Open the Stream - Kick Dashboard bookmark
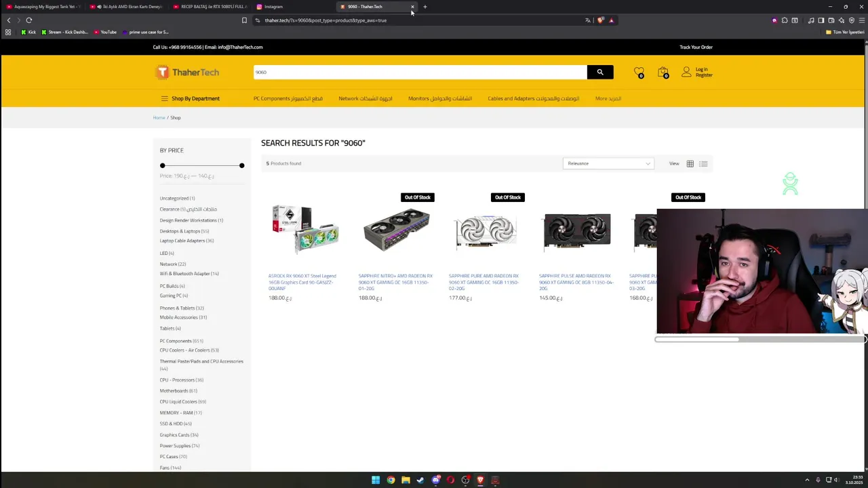868x488 pixels. click(x=64, y=32)
